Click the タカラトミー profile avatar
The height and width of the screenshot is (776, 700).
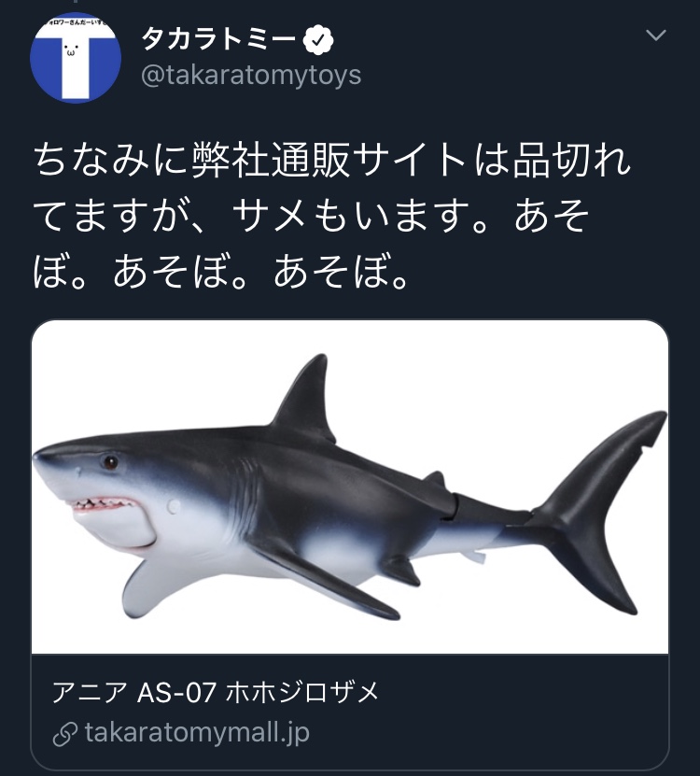pos(75,58)
